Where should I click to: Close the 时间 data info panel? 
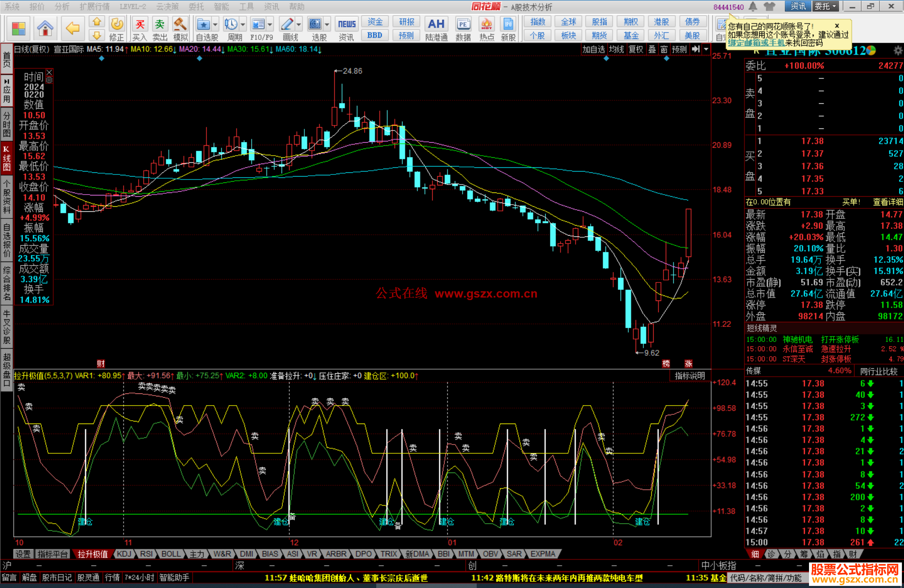coord(49,72)
